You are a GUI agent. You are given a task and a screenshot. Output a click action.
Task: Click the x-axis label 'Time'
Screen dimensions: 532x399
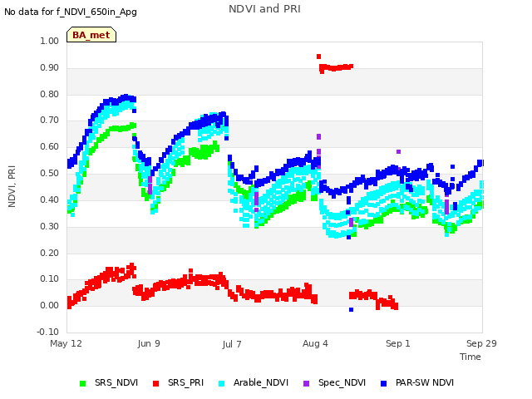pos(470,357)
